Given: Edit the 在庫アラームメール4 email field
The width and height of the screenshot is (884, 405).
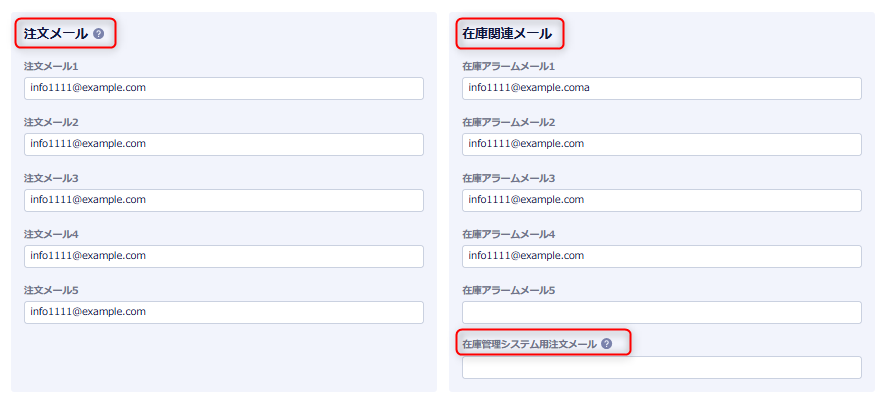Looking at the screenshot, I should click(661, 256).
